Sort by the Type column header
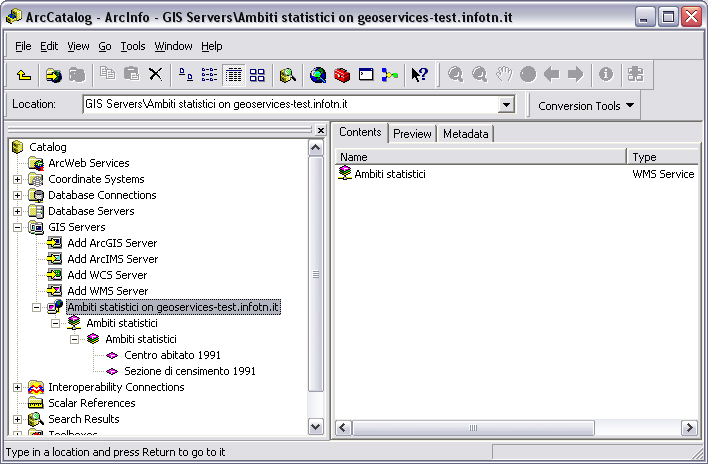 tap(663, 157)
